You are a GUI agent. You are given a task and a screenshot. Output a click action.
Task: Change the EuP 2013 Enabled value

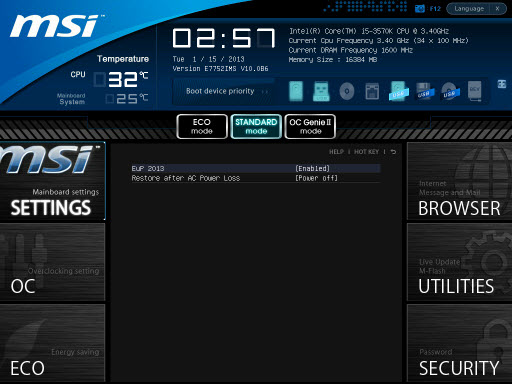[312, 168]
